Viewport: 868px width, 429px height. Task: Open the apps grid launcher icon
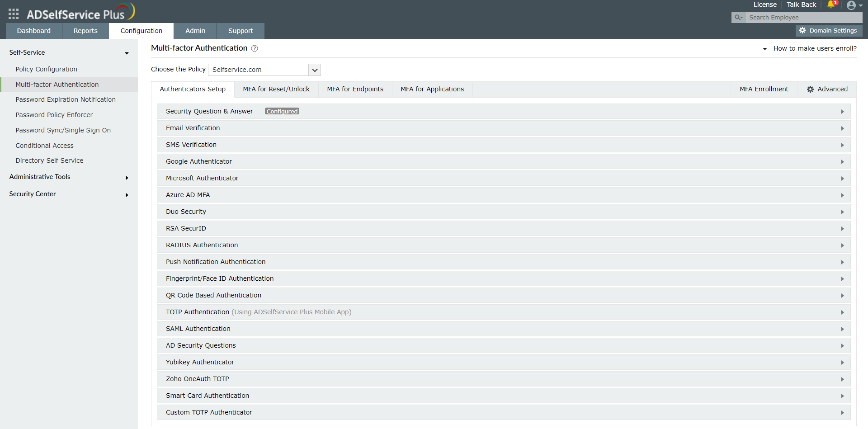coord(14,14)
